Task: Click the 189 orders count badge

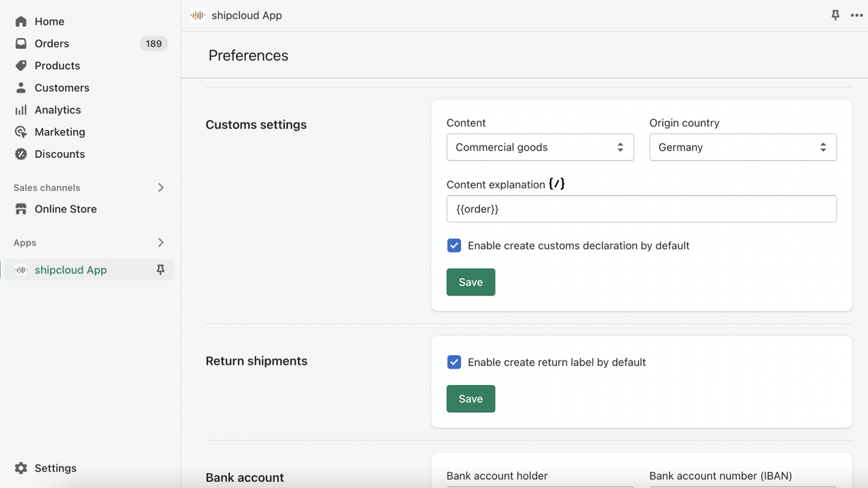Action: [x=154, y=43]
